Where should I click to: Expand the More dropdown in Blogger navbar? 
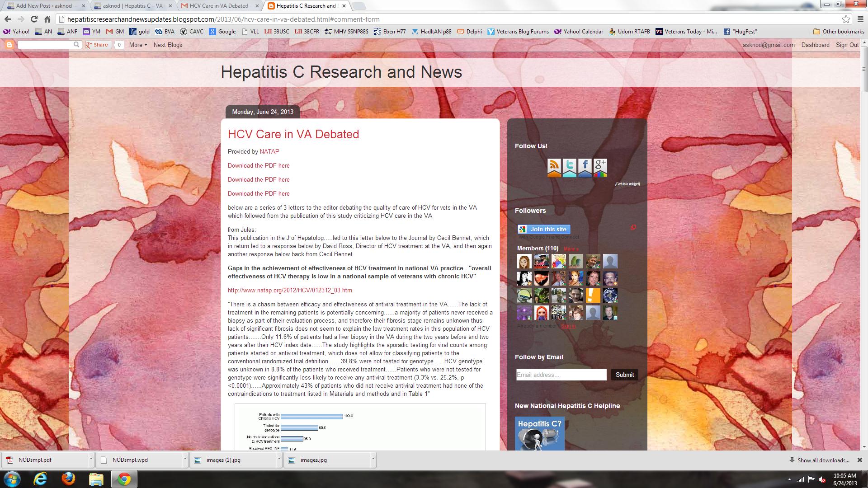pos(138,45)
